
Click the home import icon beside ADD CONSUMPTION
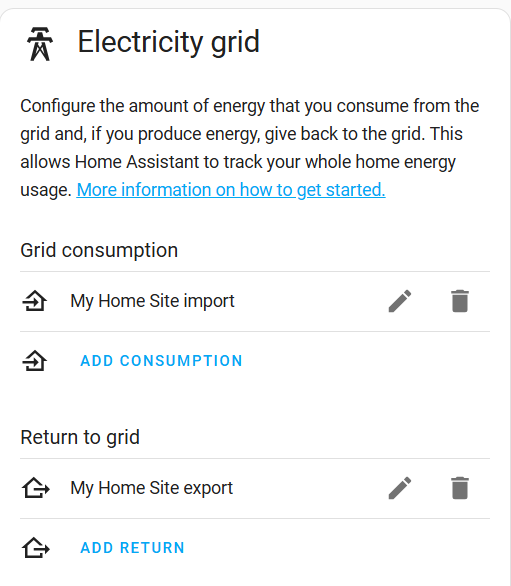click(34, 361)
